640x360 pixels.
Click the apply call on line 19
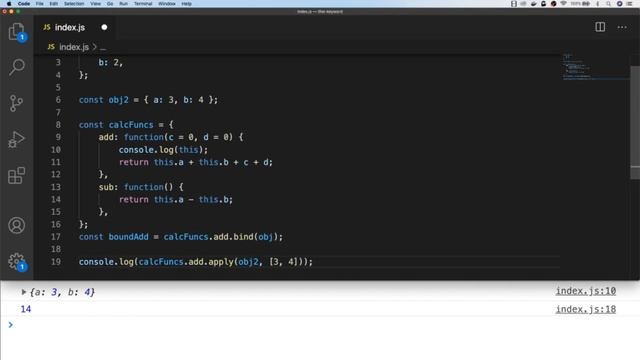coord(220,262)
